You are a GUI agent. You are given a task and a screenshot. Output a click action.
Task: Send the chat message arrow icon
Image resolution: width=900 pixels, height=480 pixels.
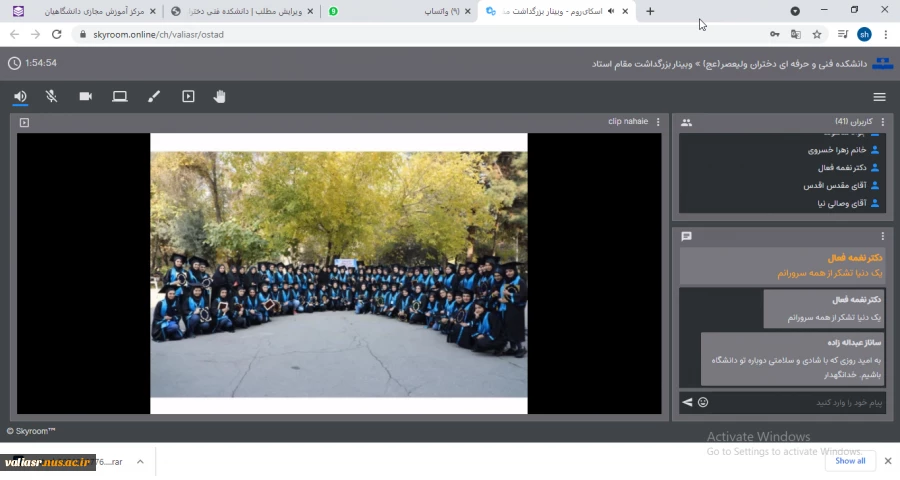[x=687, y=402]
